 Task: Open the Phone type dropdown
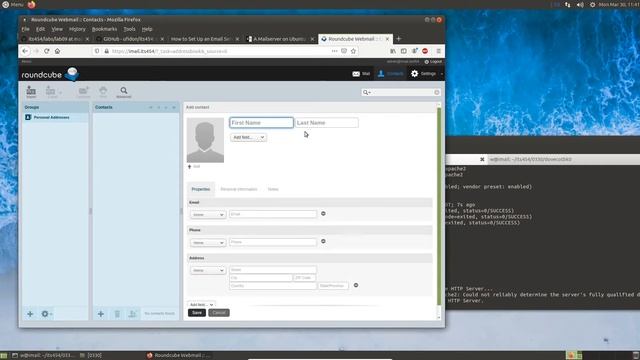208,243
